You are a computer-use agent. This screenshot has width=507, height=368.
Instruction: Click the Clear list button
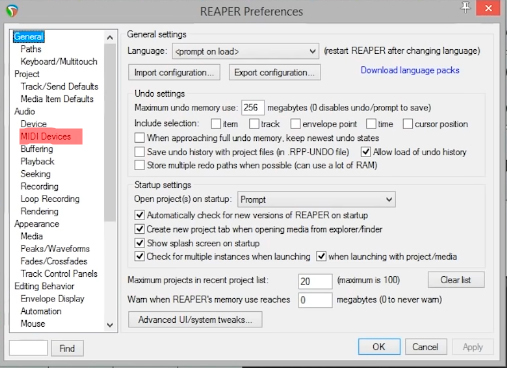[x=456, y=280]
